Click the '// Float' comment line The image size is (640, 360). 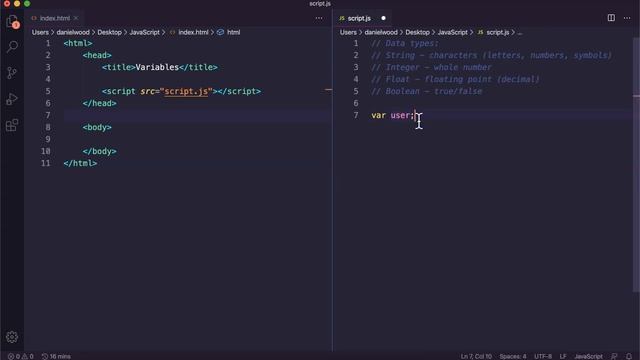click(x=456, y=79)
